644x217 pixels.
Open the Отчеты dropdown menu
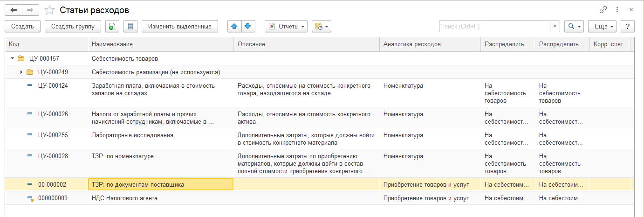[x=286, y=27]
